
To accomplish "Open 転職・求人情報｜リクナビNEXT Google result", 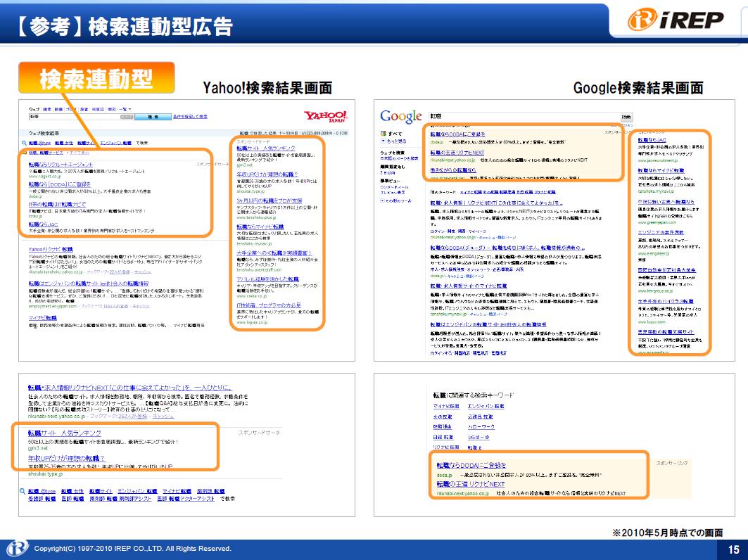I will (496, 202).
